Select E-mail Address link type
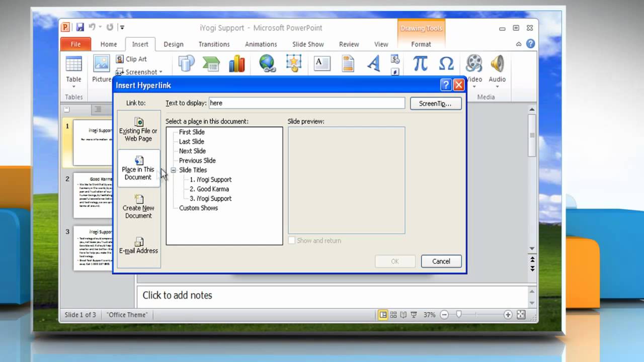The width and height of the screenshot is (644, 362). coord(138,246)
